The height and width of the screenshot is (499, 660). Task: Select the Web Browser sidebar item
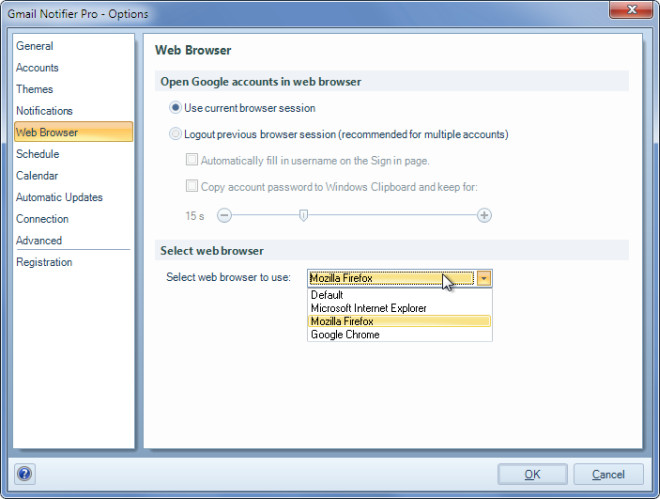pyautogui.click(x=73, y=132)
